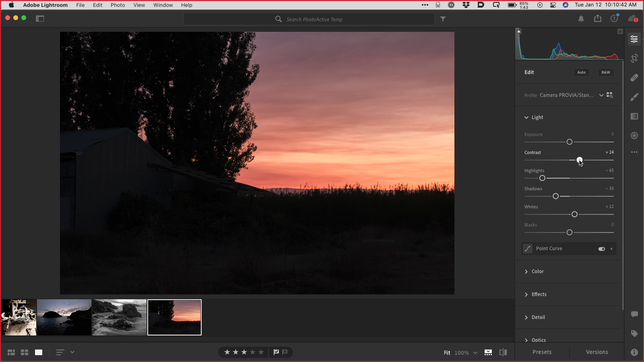Switch to the Versions tab
Image resolution: width=644 pixels, height=362 pixels.
click(x=597, y=352)
